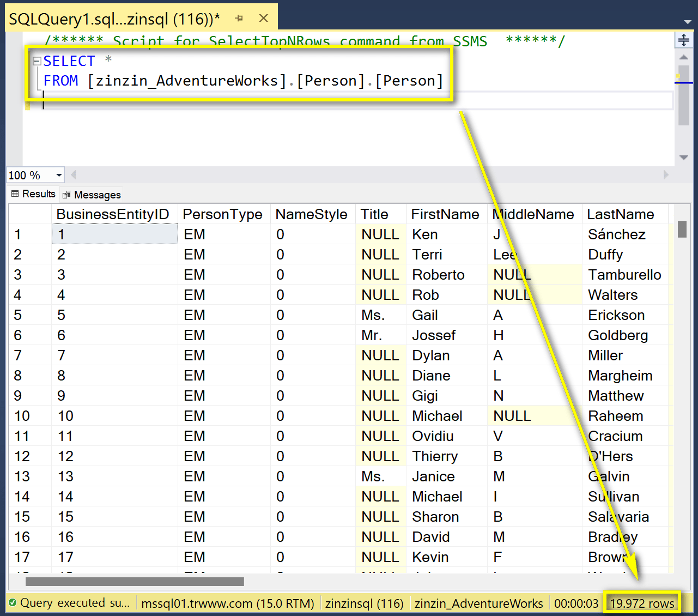This screenshot has height=616, width=698.
Task: Select the results grid top-left corner cell
Action: coord(30,214)
